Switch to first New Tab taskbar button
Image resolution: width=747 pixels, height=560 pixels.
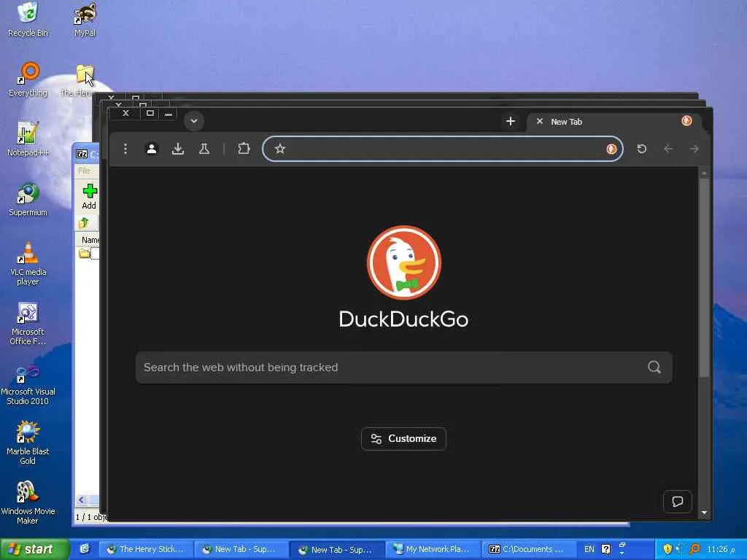pyautogui.click(x=241, y=549)
